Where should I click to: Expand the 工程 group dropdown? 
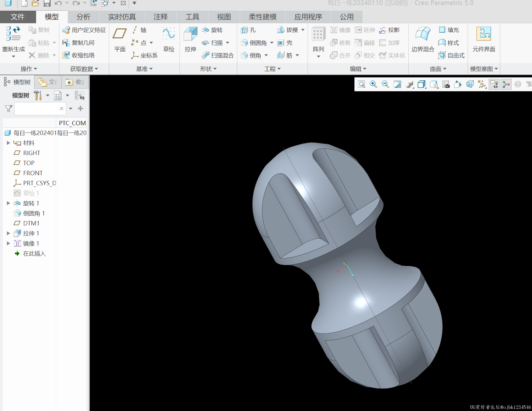point(272,69)
